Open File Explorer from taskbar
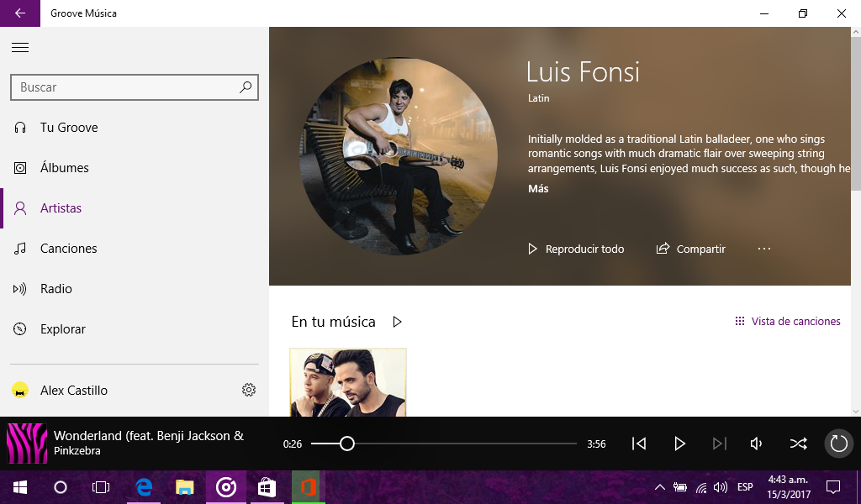The width and height of the screenshot is (861, 504). 184,487
